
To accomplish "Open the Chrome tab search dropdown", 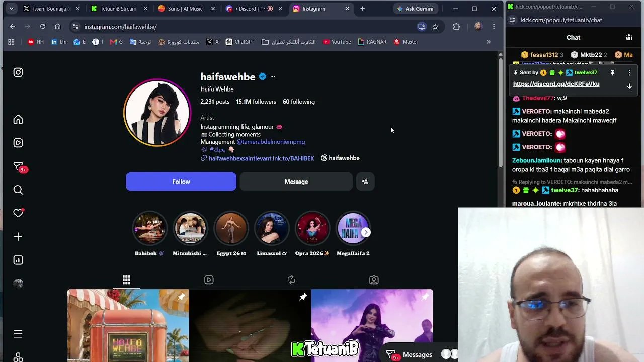I will [11, 9].
